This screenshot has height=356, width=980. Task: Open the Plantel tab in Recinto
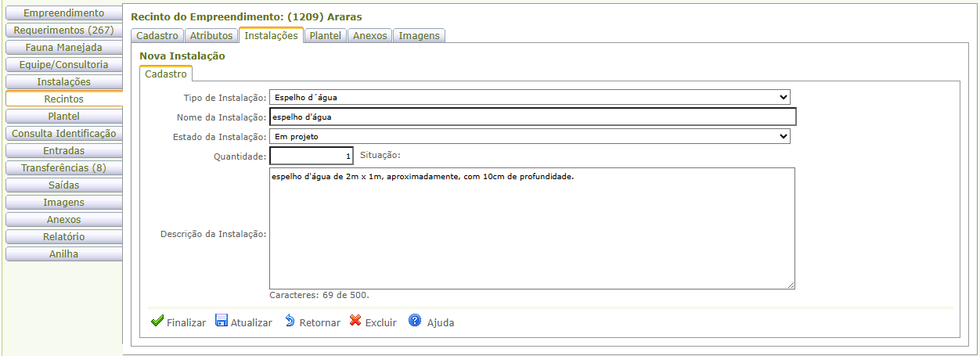(325, 35)
